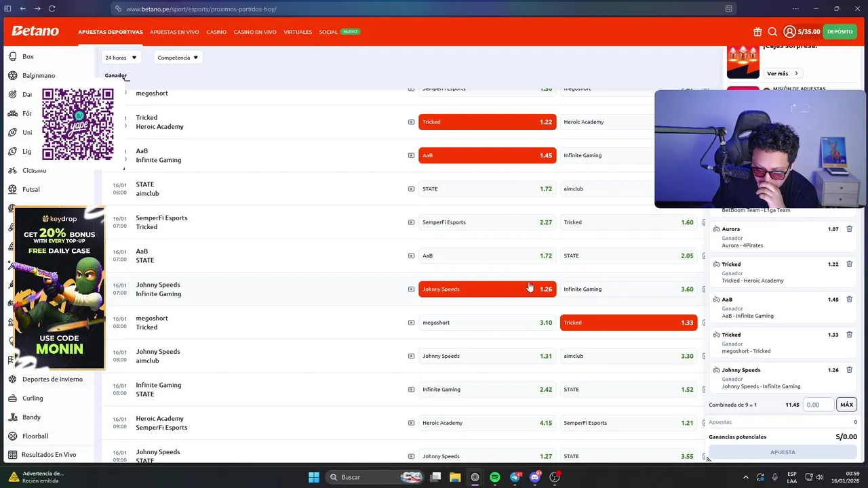Viewport: 868px width, 488px height.
Task: Reload the page with browser refresh icon
Action: click(x=52, y=9)
